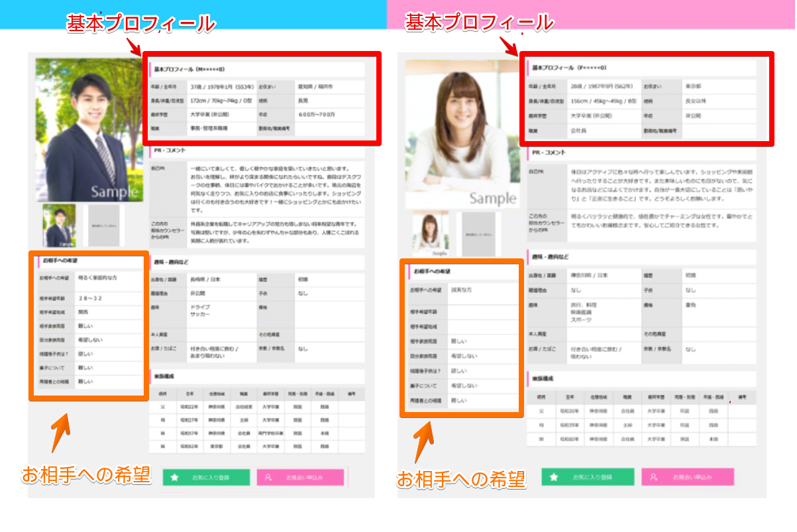Click the 長男 relationship value
This screenshot has width=797, height=532.
coord(303,101)
